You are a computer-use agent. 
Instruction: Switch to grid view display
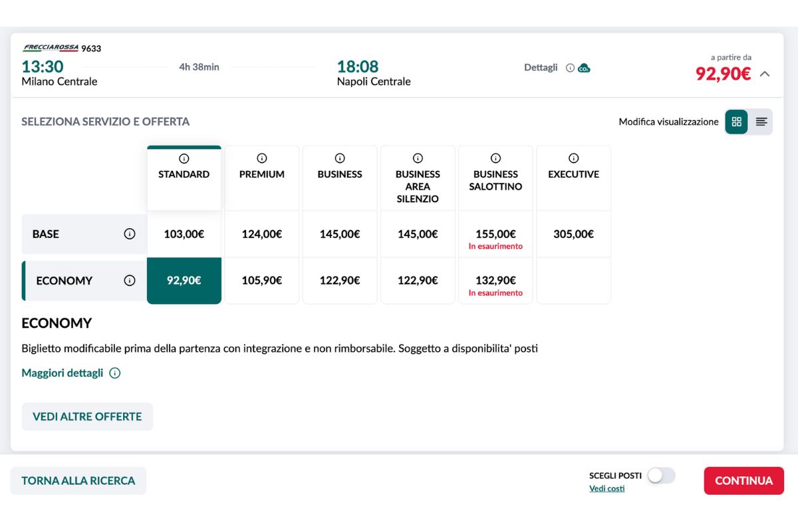736,122
